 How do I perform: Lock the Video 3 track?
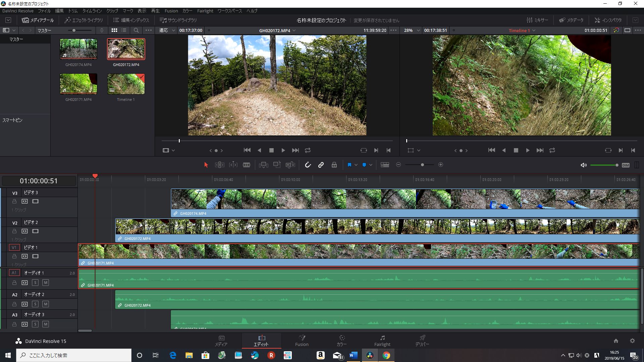click(x=14, y=201)
